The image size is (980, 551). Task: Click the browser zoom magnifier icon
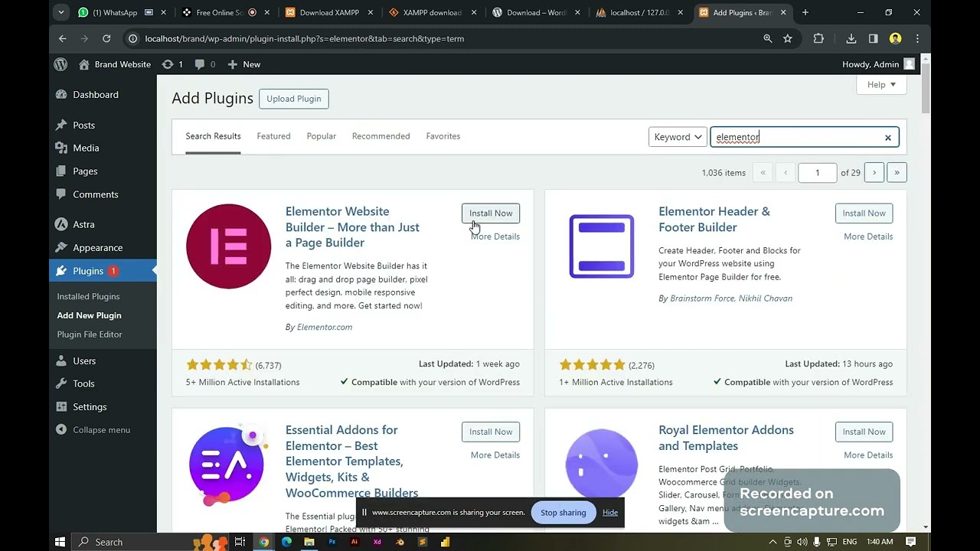[x=768, y=38]
